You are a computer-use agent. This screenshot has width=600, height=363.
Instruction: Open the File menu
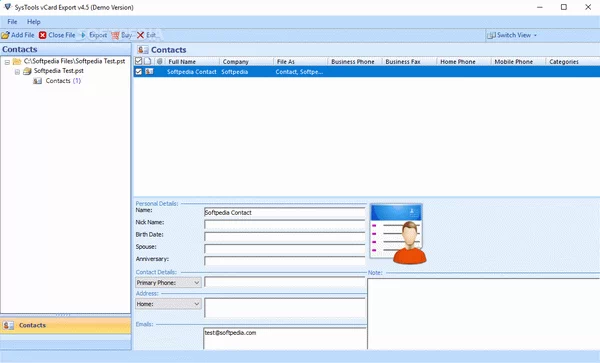(x=12, y=22)
